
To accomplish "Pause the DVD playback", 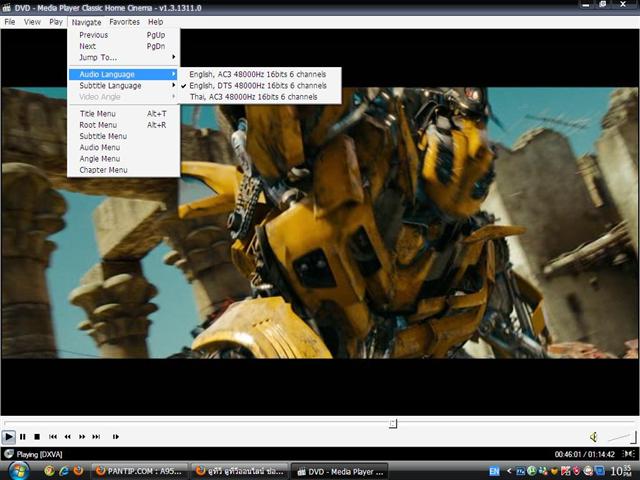I will point(23,437).
